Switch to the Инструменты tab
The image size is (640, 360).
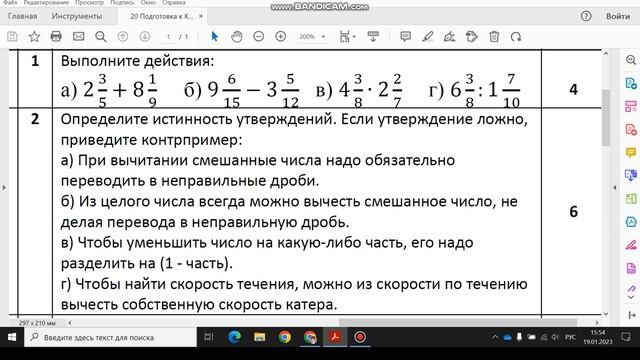77,16
